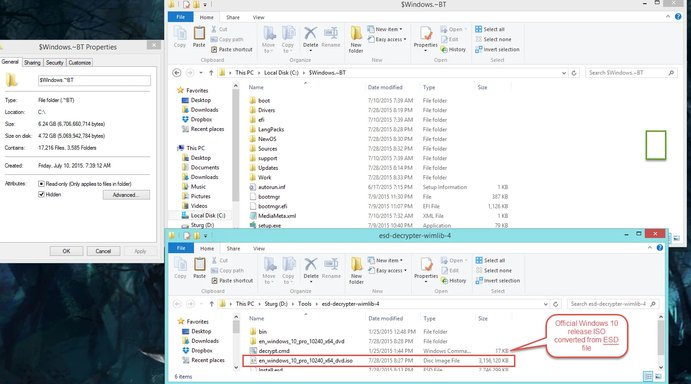Switch to Security tab in Properties dialog

55,63
